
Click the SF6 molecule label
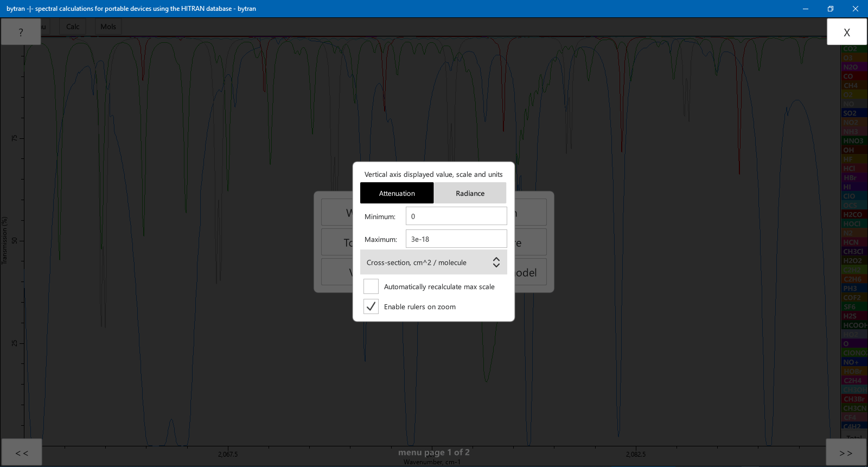[x=854, y=307]
